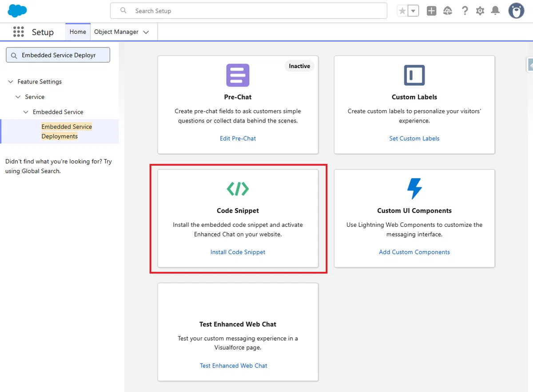This screenshot has height=392, width=533.
Task: Open the App Launcher grid icon
Action: (x=18, y=32)
